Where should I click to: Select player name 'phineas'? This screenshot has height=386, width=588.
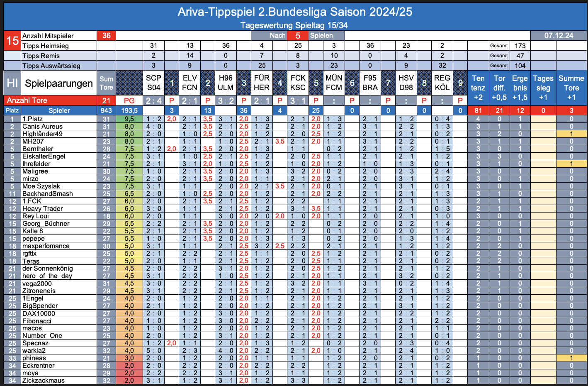34,358
